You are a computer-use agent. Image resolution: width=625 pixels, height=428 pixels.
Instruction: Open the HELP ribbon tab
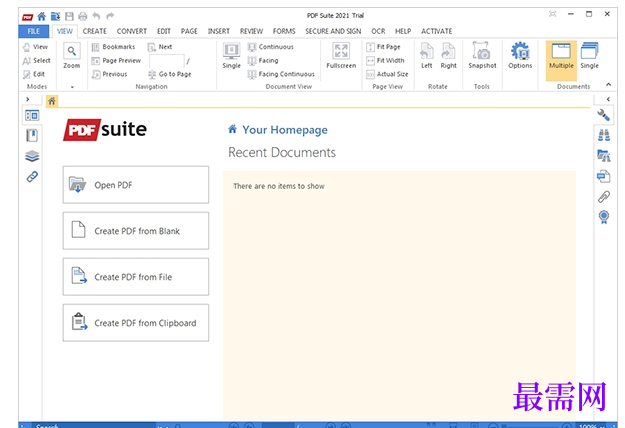[x=403, y=31]
